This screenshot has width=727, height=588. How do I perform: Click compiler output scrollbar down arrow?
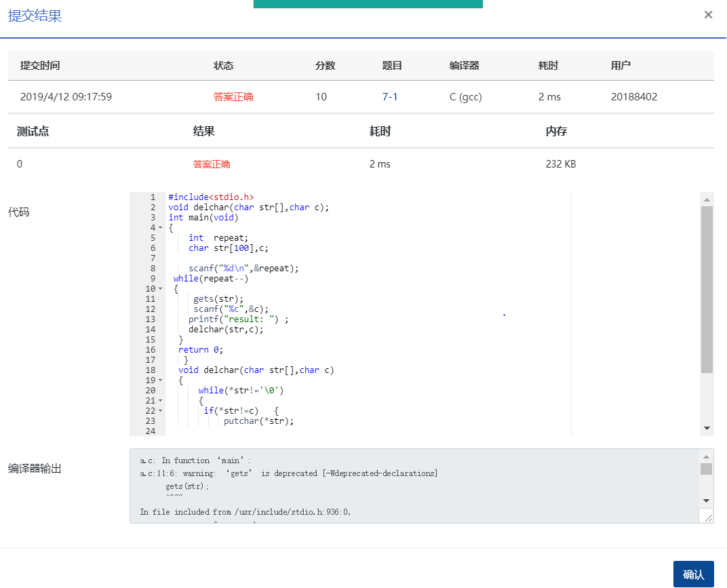point(706,501)
